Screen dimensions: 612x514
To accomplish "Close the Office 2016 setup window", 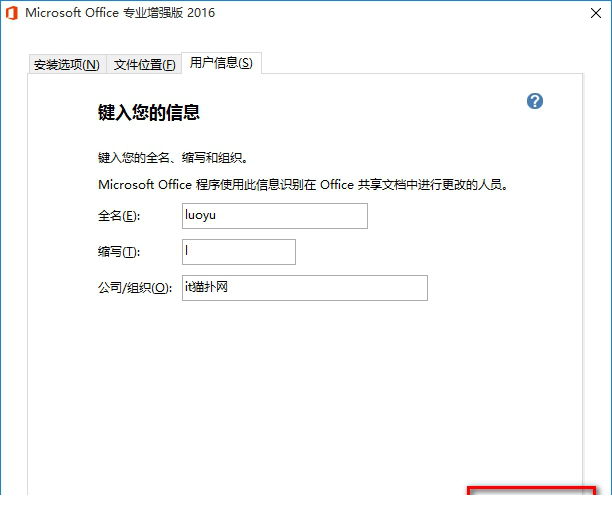I will point(596,13).
